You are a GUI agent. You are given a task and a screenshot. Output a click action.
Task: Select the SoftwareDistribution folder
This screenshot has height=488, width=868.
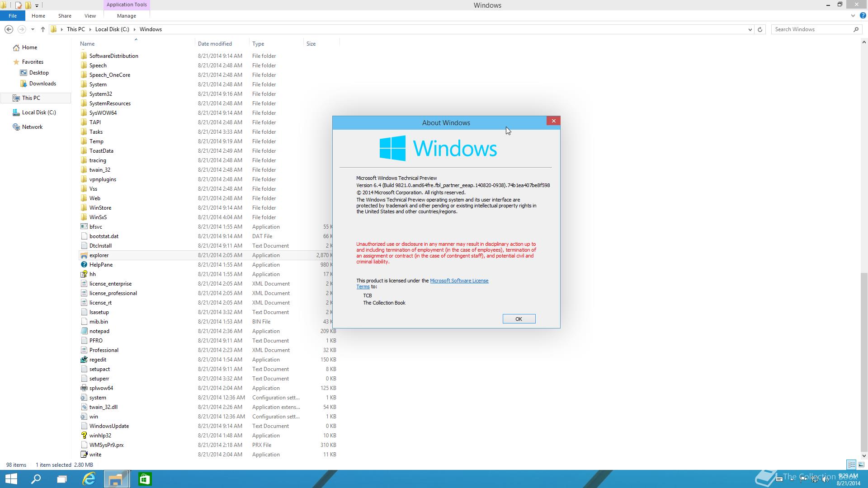tap(113, 56)
